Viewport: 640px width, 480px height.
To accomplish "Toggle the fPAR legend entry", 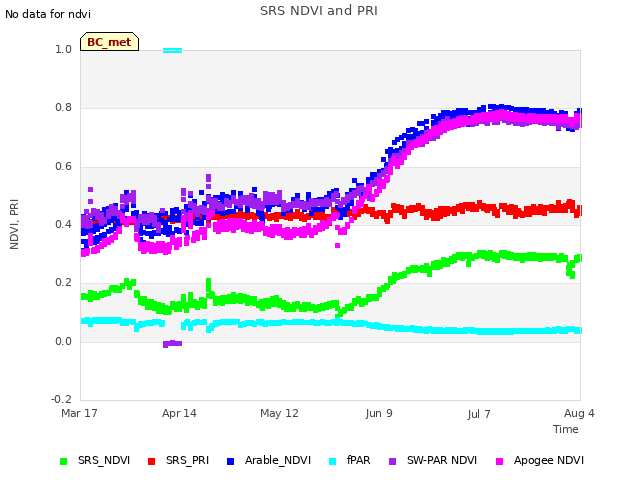I will coord(350,460).
